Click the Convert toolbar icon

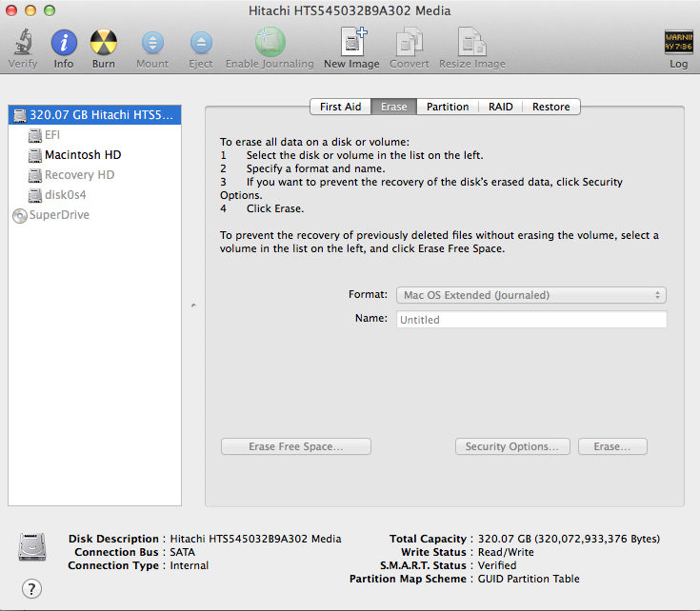coord(409,42)
